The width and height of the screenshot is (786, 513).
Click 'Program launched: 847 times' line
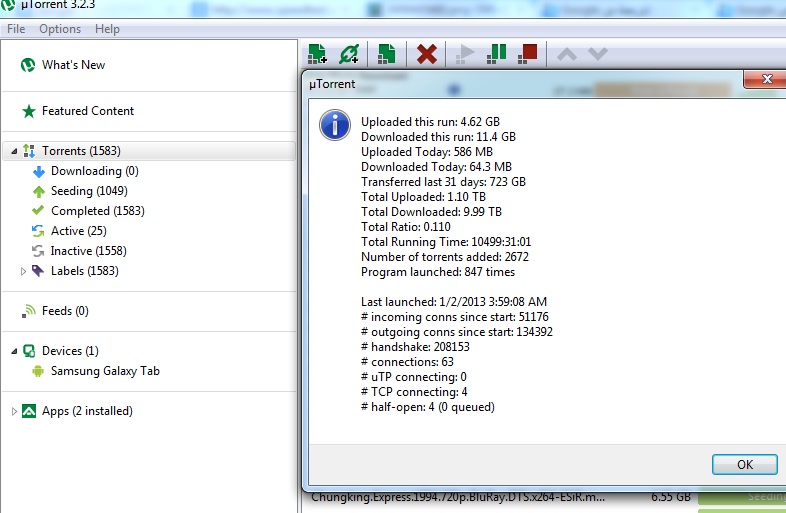click(x=438, y=272)
